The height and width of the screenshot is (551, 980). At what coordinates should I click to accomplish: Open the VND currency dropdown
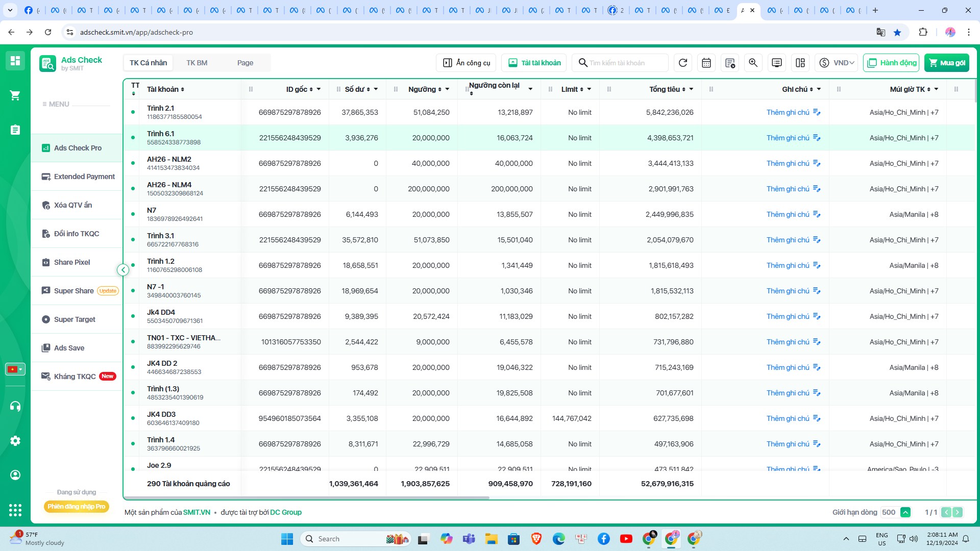click(836, 63)
